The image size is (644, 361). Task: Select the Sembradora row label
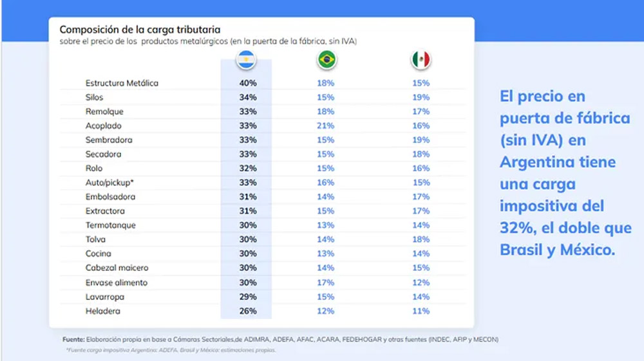pyautogui.click(x=108, y=140)
